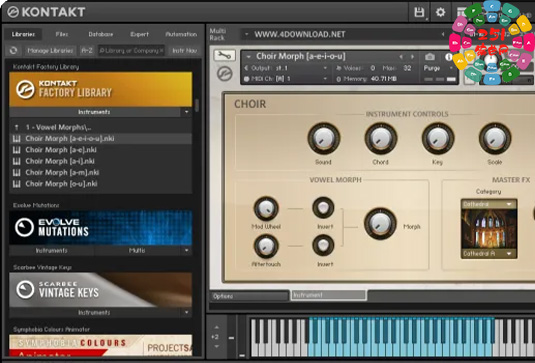The image size is (535, 363).
Task: Switch to the Libraries tab
Action: tap(23, 34)
